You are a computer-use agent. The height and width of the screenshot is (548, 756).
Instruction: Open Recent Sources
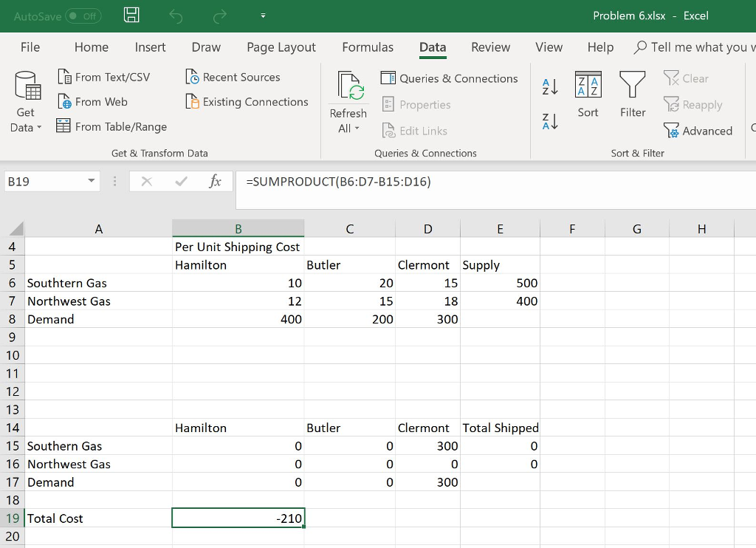pyautogui.click(x=233, y=76)
